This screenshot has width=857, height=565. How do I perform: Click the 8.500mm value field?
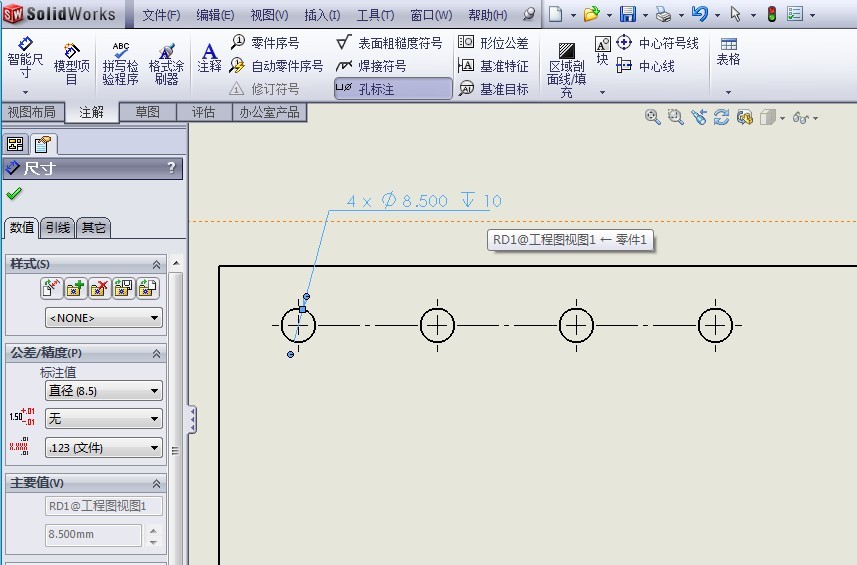[x=93, y=534]
